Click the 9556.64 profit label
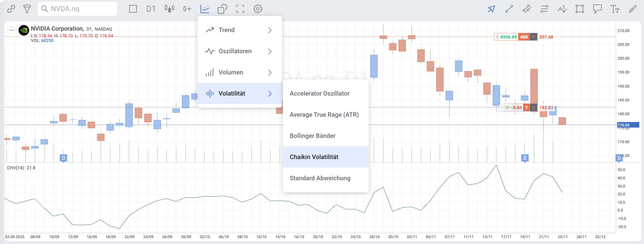This screenshot has width=644, height=244. click(x=508, y=37)
